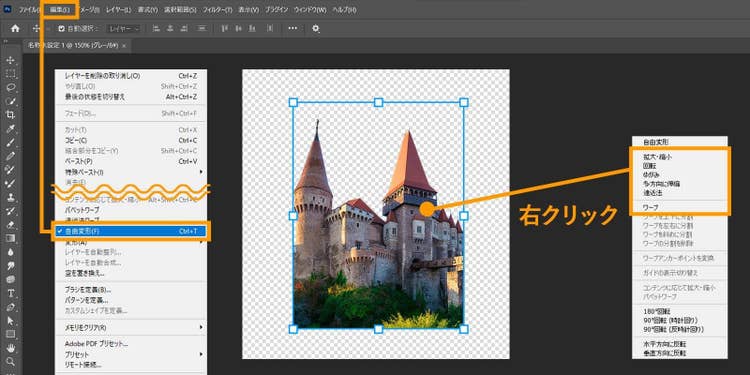Toggle the checked 自由変形(F) menu item
Viewport: 750px width, 375px height.
pyautogui.click(x=130, y=231)
